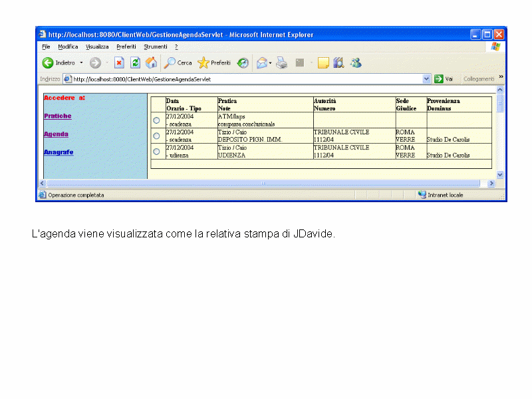The width and height of the screenshot is (532, 399).
Task: Open the Strumenti menu
Action: click(x=156, y=47)
